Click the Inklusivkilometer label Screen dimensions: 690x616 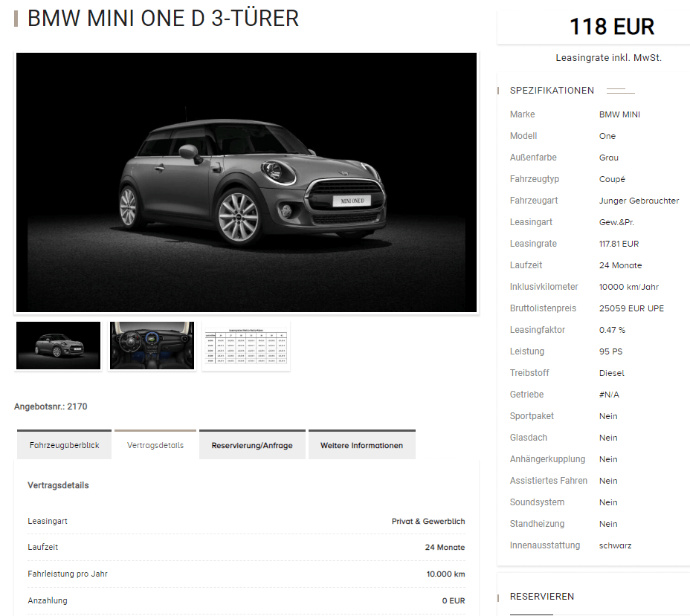point(544,287)
